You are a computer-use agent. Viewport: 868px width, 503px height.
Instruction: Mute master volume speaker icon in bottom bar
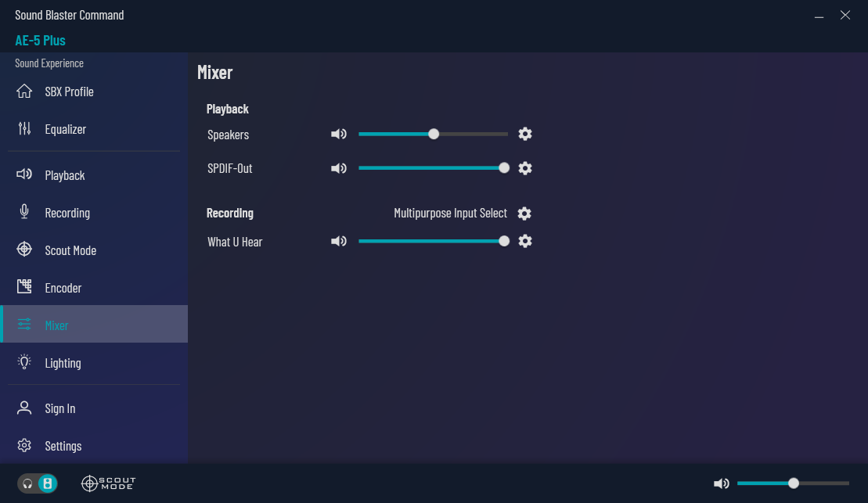pos(722,483)
